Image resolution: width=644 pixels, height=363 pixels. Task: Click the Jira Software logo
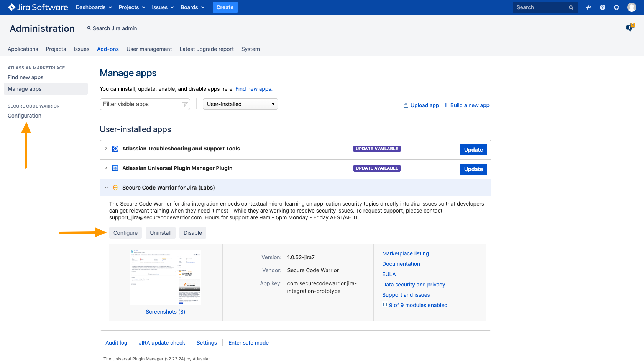(x=38, y=7)
